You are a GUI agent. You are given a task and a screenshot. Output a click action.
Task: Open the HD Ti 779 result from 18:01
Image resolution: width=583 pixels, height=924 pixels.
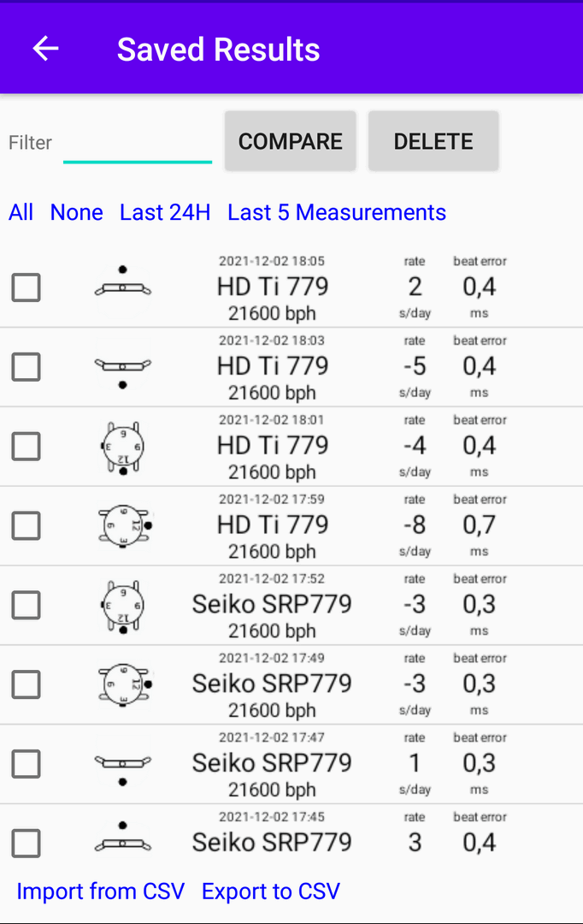[273, 446]
